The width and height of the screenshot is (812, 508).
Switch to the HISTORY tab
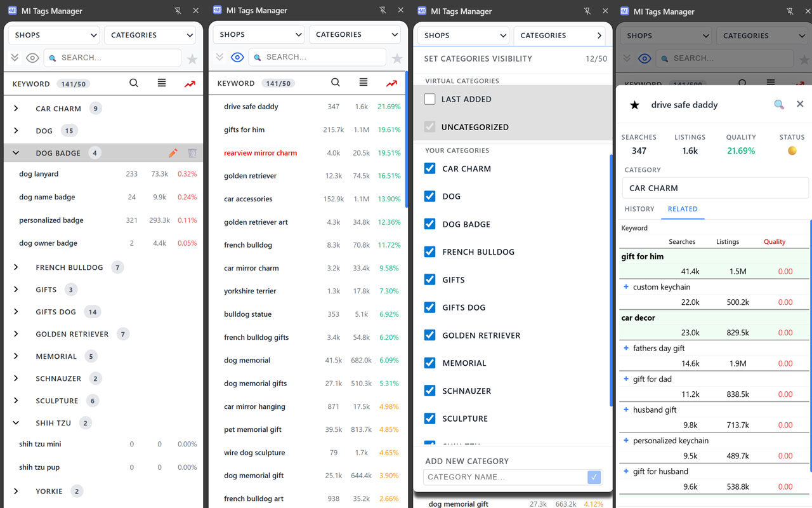point(639,209)
